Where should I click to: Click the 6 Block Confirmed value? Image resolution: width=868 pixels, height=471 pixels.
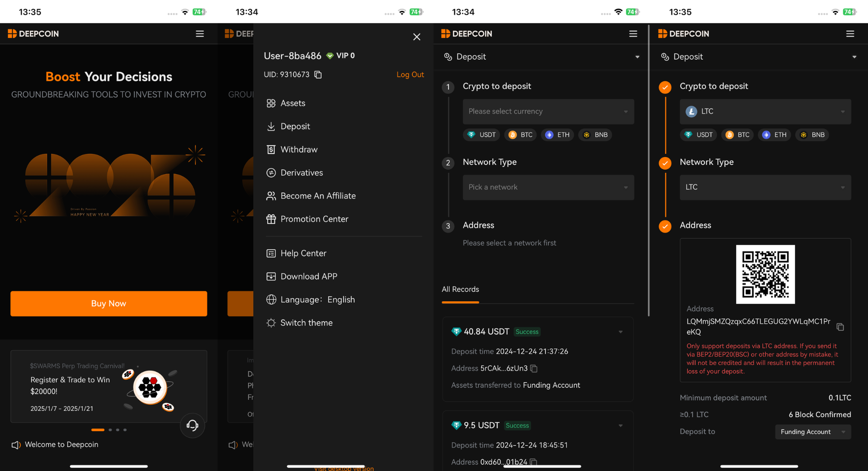click(820, 415)
